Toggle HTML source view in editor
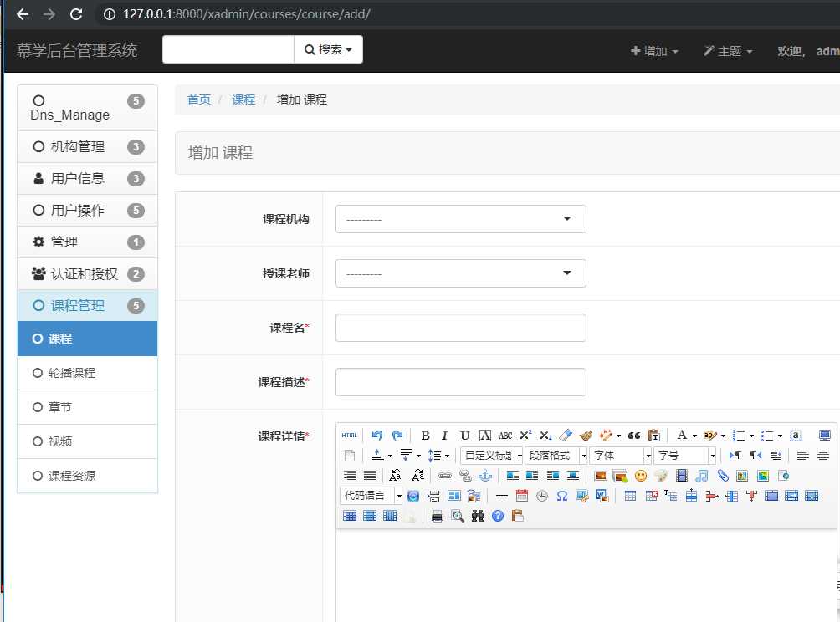840x622 pixels. pyautogui.click(x=349, y=436)
